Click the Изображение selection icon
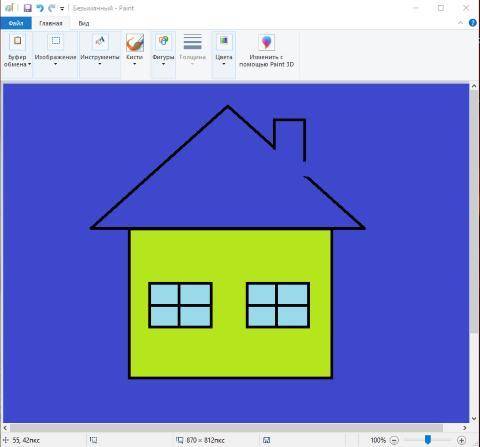The width and height of the screenshot is (480, 447). (56, 41)
